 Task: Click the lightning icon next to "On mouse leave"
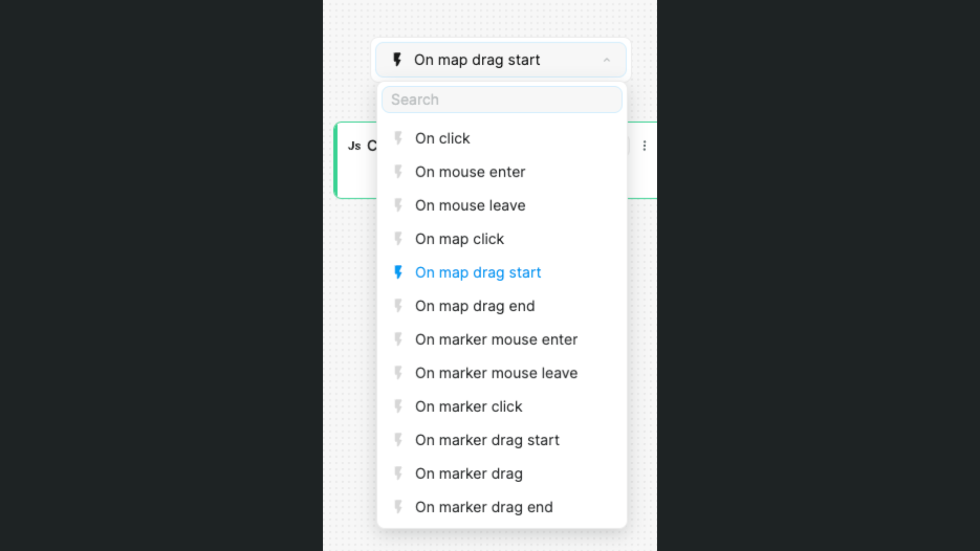tap(399, 205)
